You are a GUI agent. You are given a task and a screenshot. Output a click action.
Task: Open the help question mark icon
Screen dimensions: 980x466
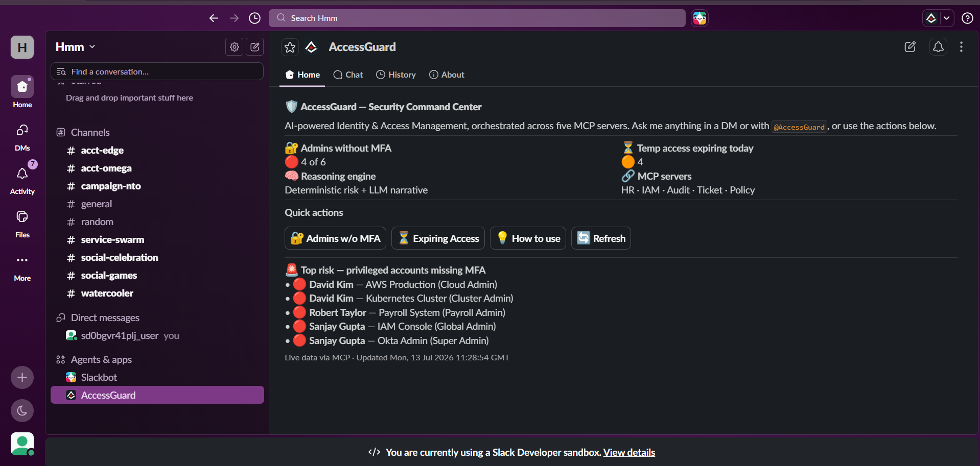tap(967, 18)
